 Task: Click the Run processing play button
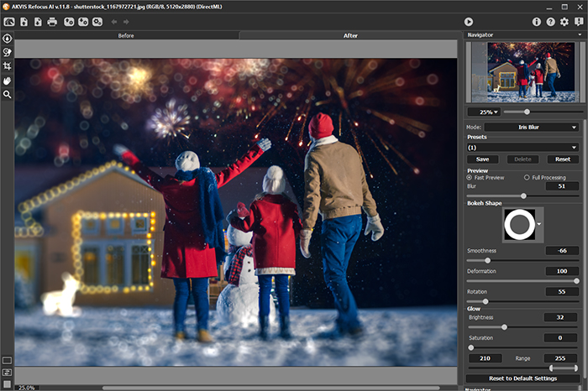(469, 21)
